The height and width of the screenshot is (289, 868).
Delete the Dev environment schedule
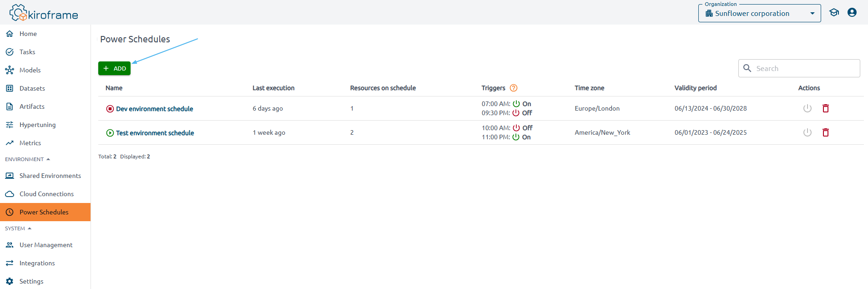[x=825, y=108]
